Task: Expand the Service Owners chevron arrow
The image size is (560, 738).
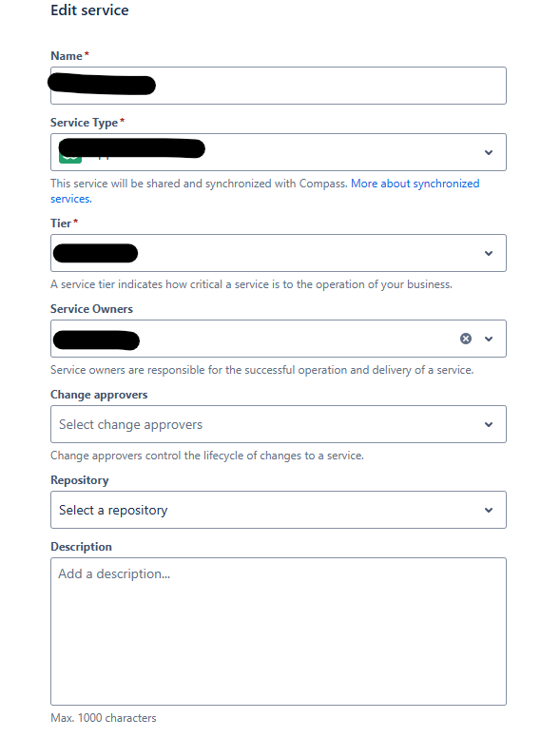Action: 489,339
